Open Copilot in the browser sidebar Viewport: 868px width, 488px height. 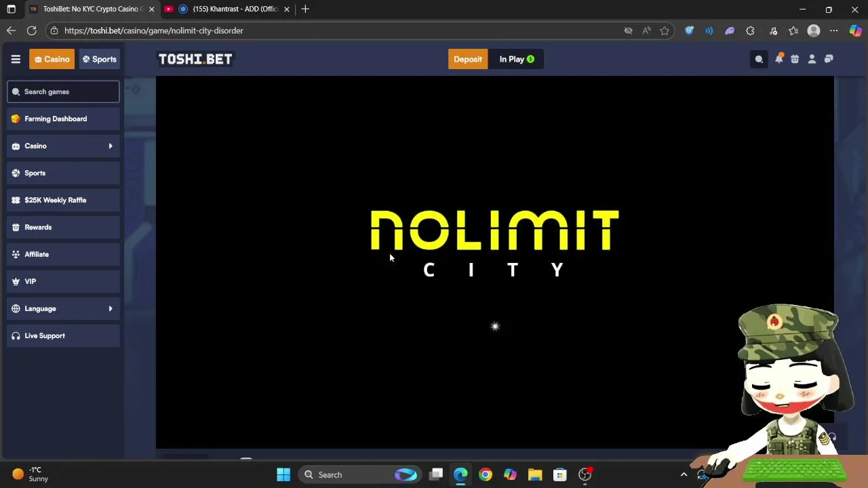click(x=855, y=30)
